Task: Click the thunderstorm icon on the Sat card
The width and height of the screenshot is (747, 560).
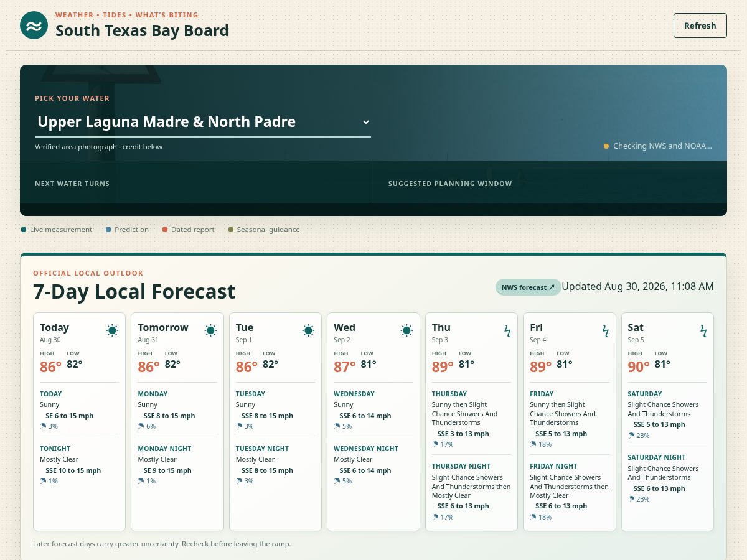Action: point(703,330)
